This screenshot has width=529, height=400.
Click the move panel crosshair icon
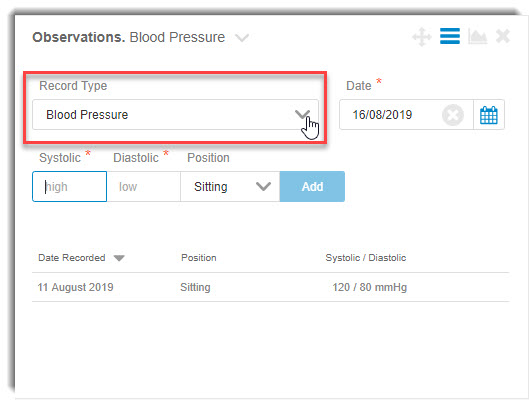click(x=422, y=37)
